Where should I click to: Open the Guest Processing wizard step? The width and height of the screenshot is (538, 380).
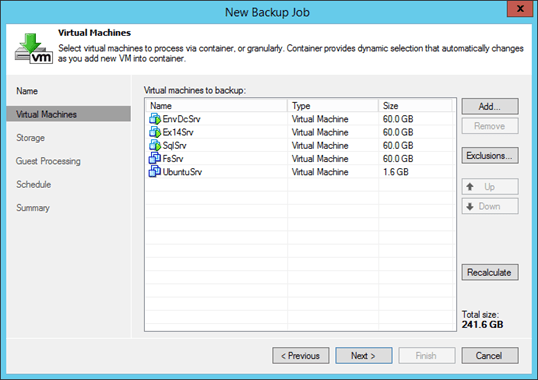48,161
